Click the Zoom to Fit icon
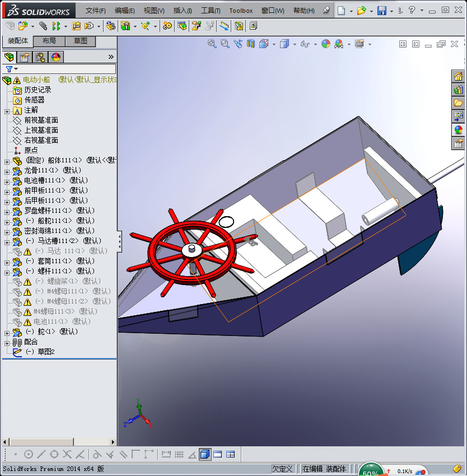Image resolution: width=467 pixels, height=476 pixels. [x=212, y=44]
